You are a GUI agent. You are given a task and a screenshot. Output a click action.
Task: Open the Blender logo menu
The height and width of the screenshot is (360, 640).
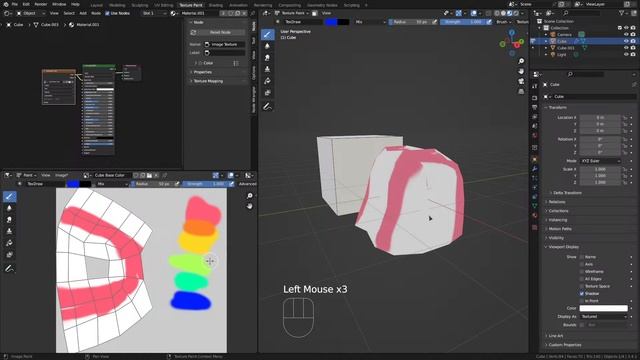click(x=6, y=4)
